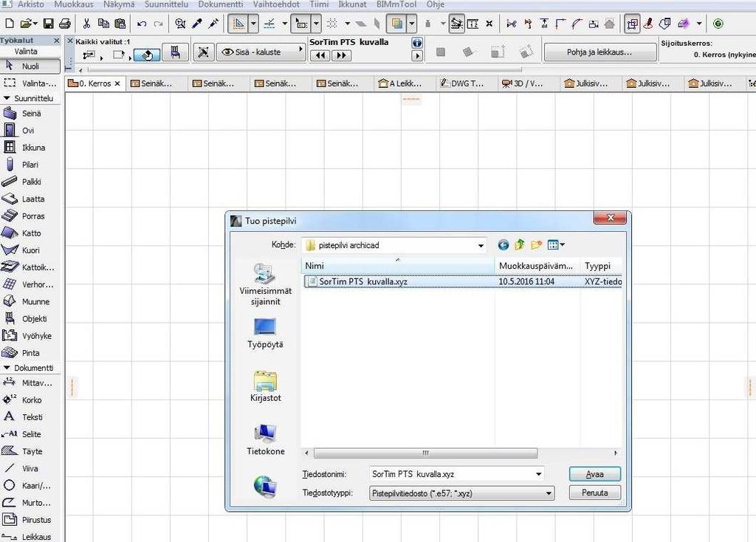Click the save floppy disk icon

click(x=48, y=23)
